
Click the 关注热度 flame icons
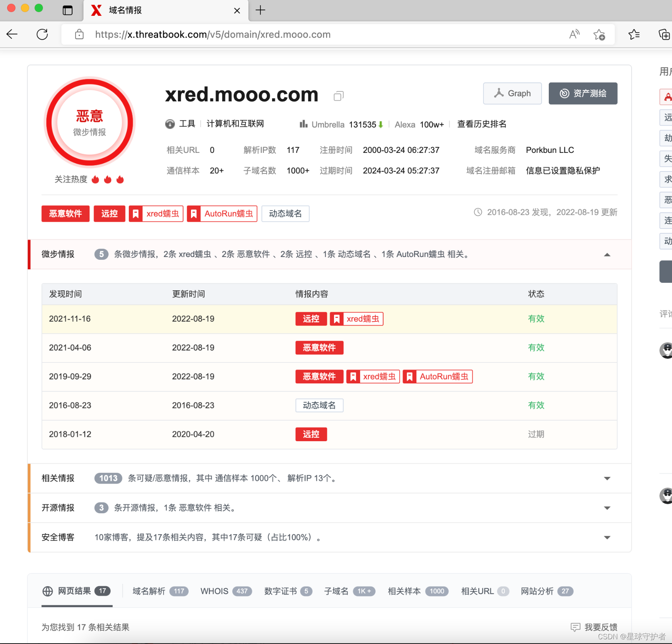108,180
